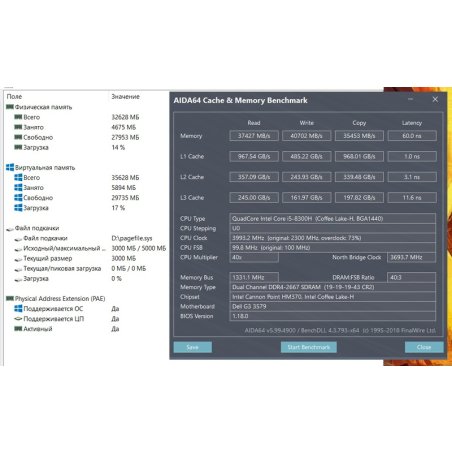452x452 pixels.
Task: Select the Memory Copy value 35453 MB/s
Action: coord(359,136)
